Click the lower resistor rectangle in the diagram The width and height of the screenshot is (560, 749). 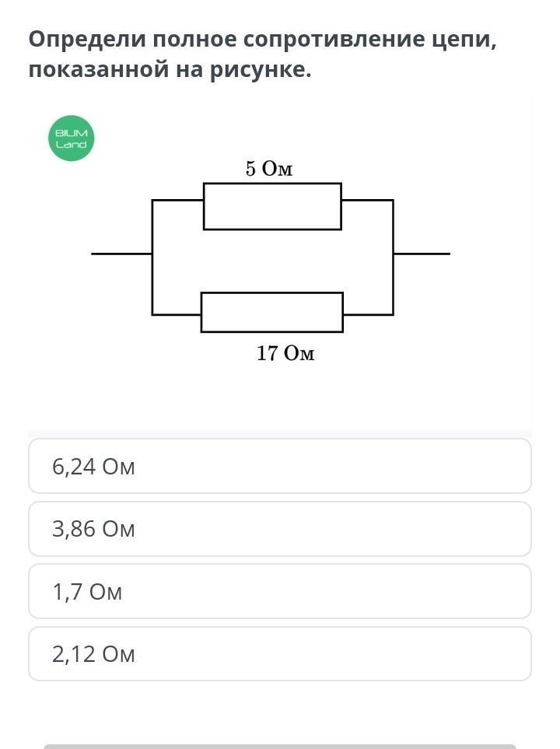272,312
